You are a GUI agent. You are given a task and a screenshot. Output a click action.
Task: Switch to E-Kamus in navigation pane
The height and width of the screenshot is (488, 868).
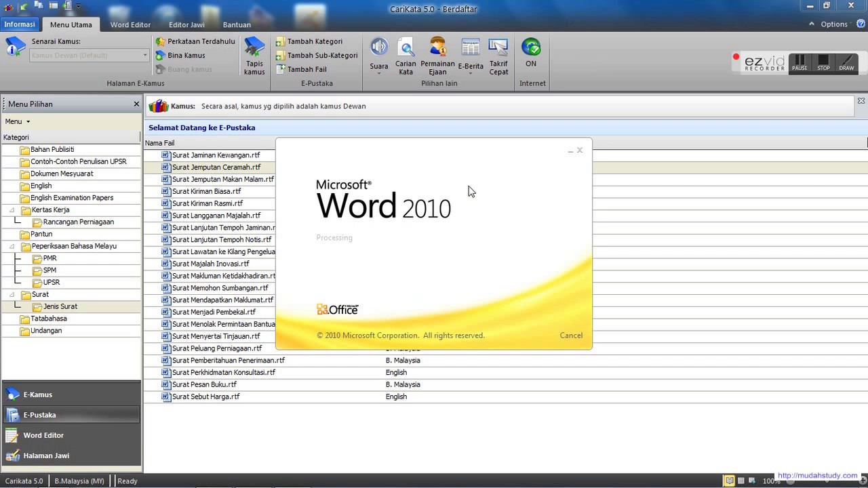71,394
